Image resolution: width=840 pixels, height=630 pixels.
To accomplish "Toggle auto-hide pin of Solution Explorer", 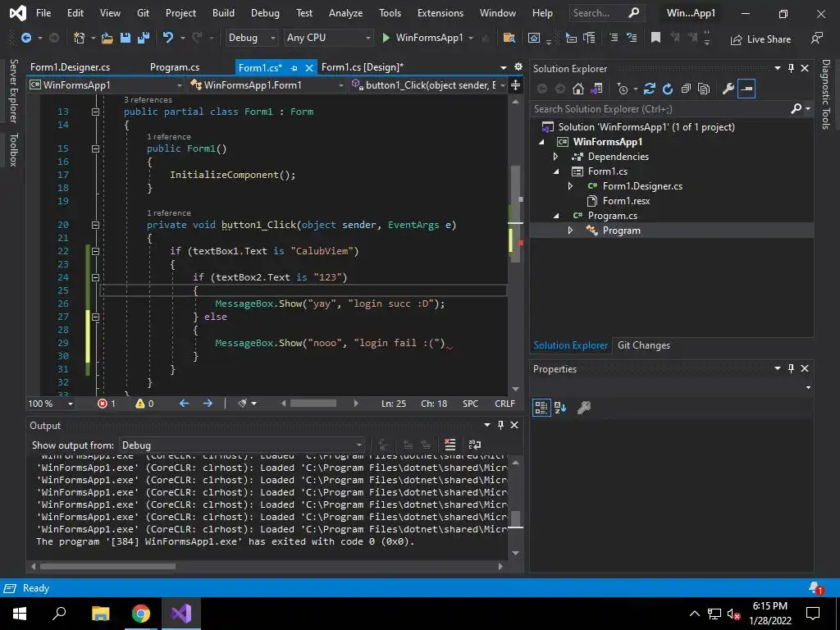I will [792, 68].
